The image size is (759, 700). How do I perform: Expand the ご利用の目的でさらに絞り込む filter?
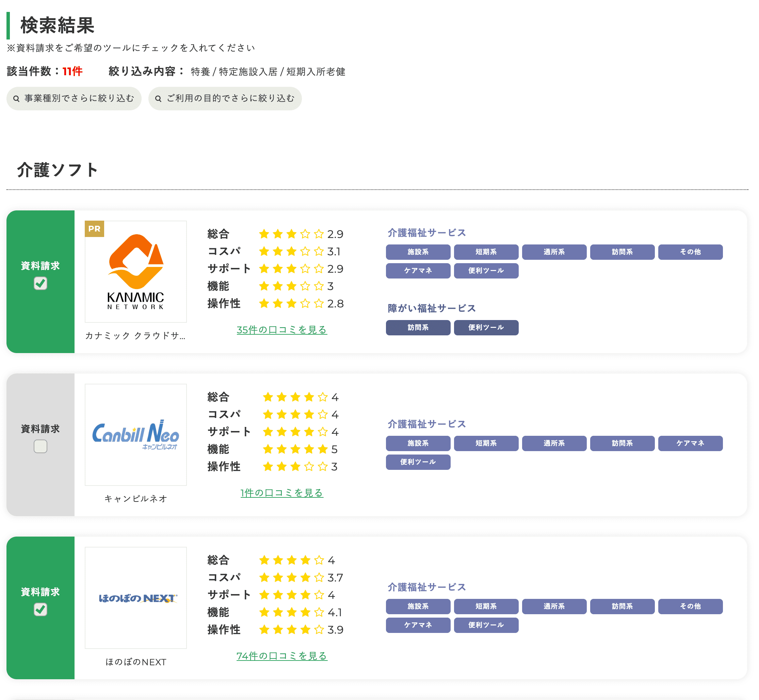coord(225,98)
